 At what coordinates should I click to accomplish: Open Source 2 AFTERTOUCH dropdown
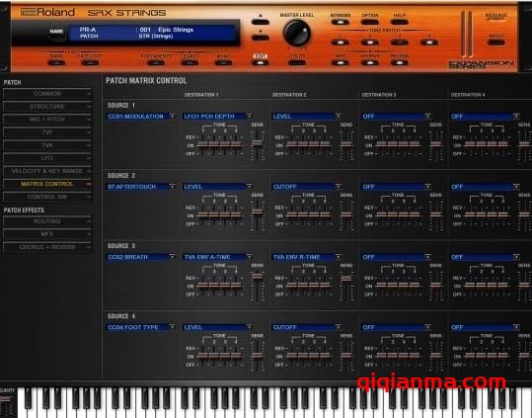click(x=141, y=187)
